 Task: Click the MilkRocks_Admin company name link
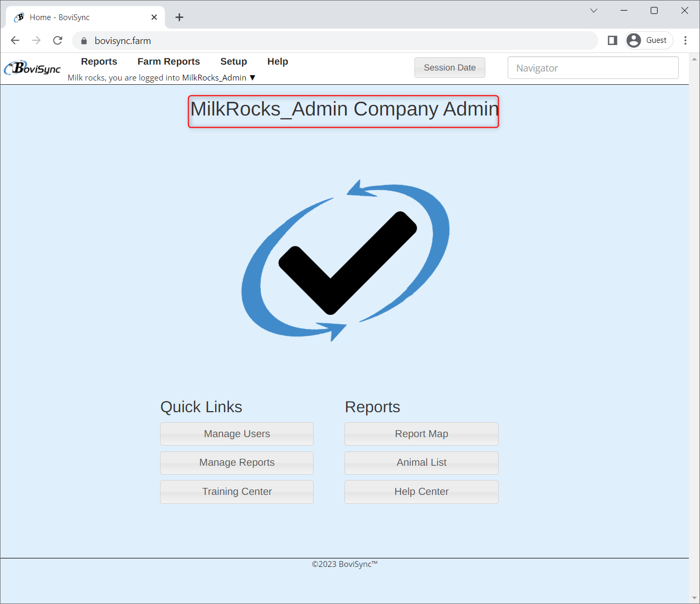point(214,78)
